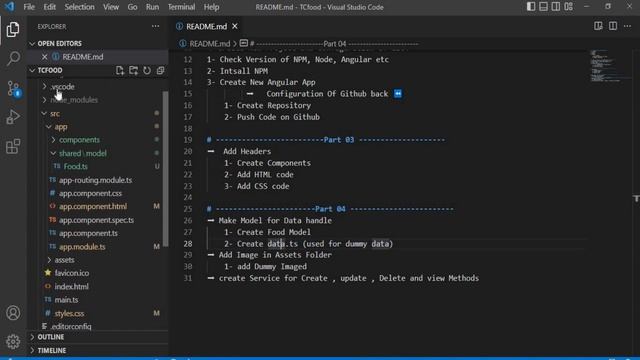Open the Selection menu
The image size is (640, 360).
pyautogui.click(x=79, y=7)
